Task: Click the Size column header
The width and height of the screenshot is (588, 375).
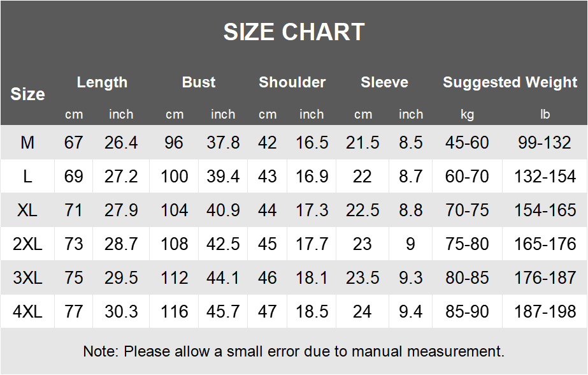Action: pos(27,94)
